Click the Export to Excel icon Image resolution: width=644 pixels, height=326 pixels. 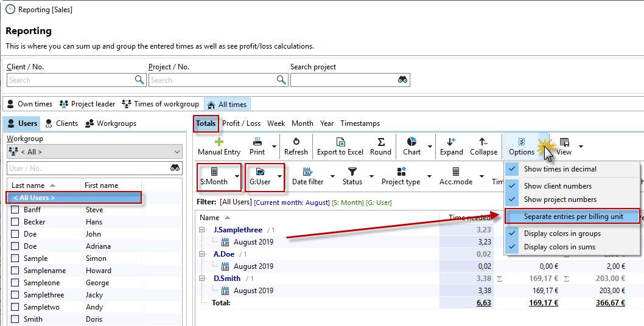coord(340,141)
